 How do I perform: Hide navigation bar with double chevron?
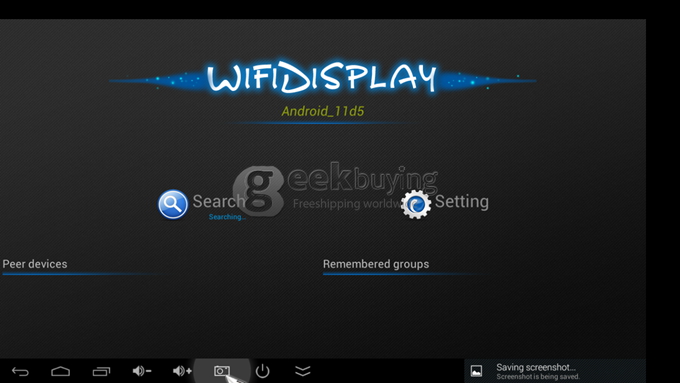(303, 371)
